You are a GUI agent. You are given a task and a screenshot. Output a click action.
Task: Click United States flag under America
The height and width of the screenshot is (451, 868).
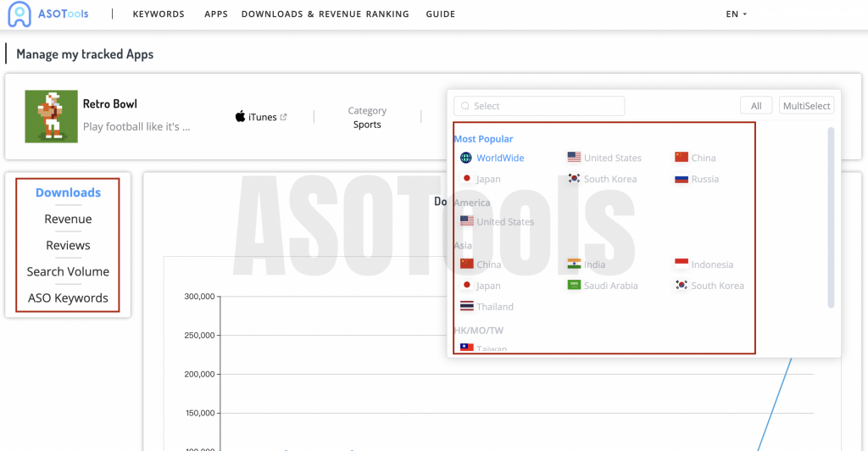[467, 221]
